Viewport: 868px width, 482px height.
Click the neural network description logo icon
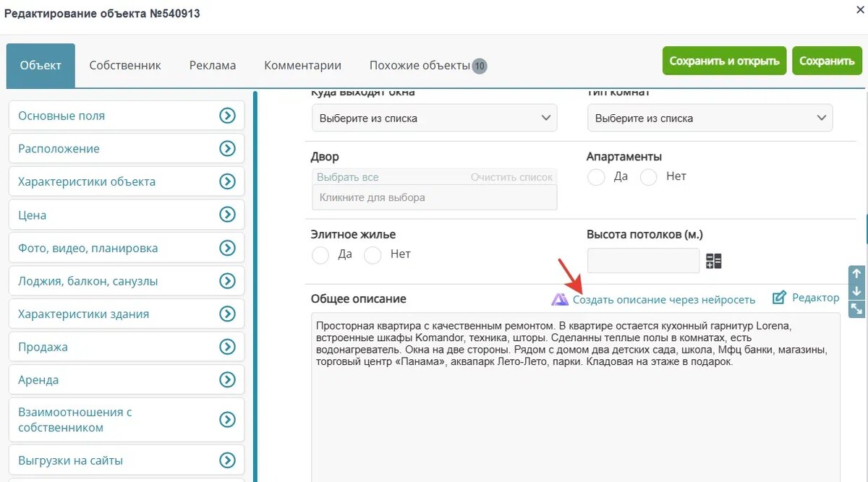(560, 299)
